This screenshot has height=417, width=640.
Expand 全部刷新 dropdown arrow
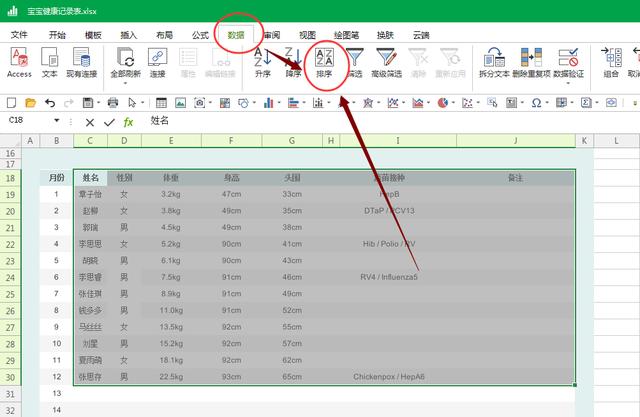125,83
